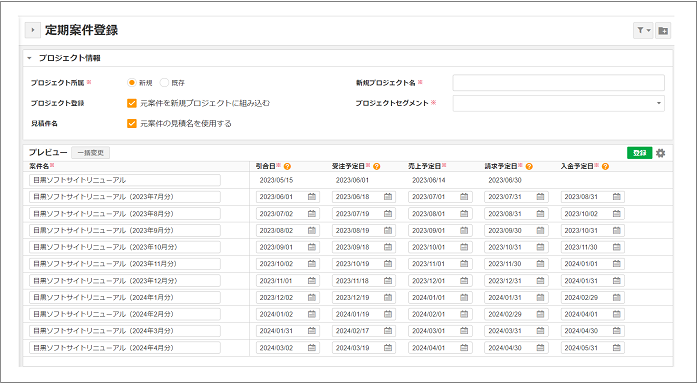Toggle 元案件を新規プロジェクトに組み込む checkbox
The image size is (700, 386).
point(132,103)
